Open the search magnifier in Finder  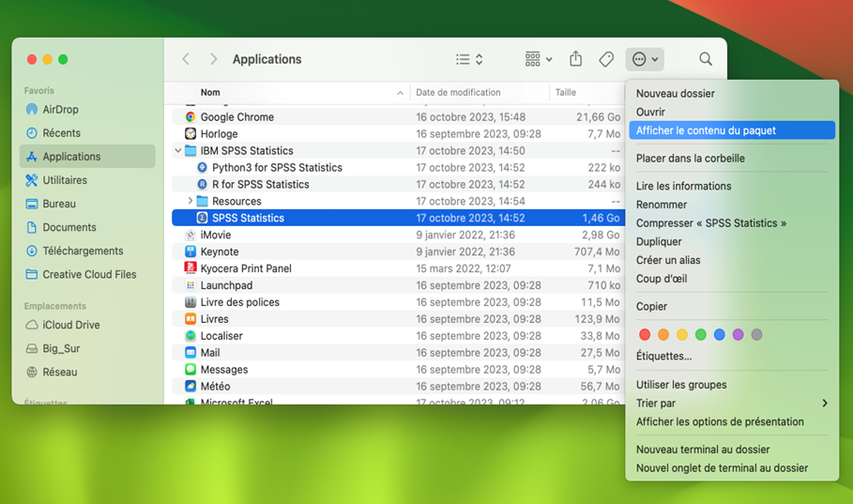[706, 59]
